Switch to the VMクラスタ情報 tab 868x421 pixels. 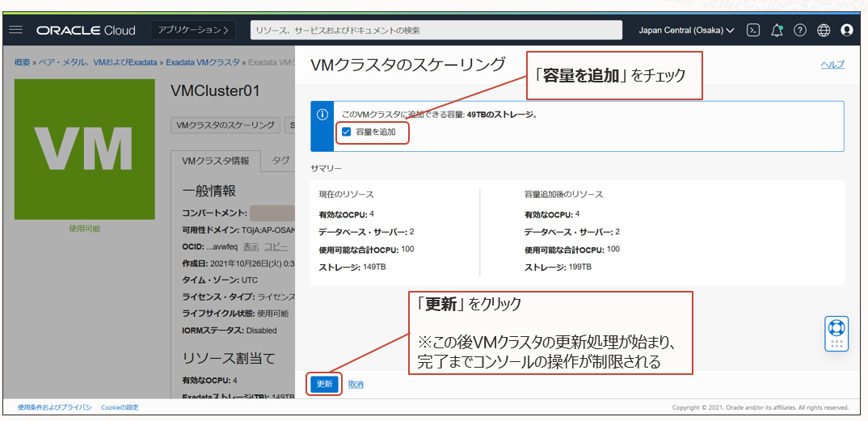pos(216,161)
